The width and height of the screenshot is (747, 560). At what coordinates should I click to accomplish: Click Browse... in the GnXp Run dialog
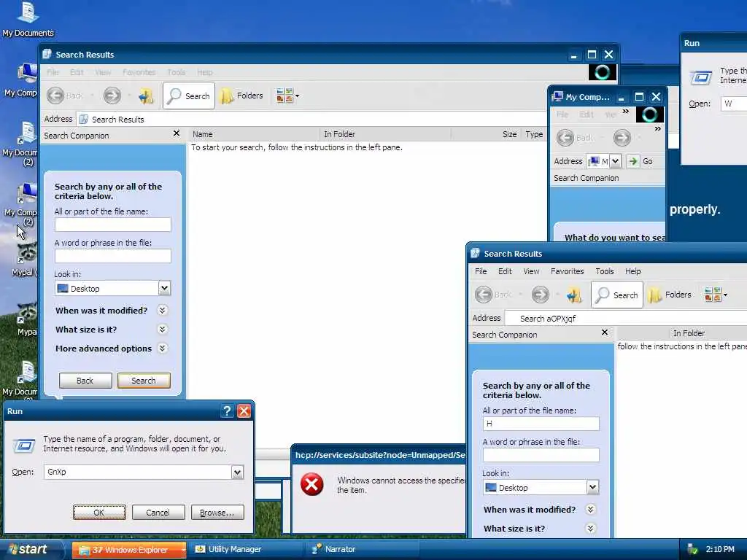pyautogui.click(x=217, y=513)
